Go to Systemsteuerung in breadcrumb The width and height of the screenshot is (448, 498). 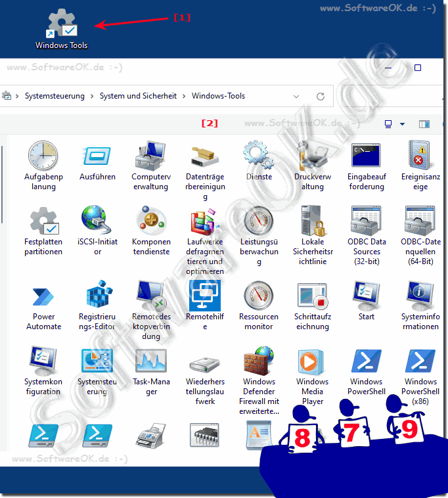(55, 96)
